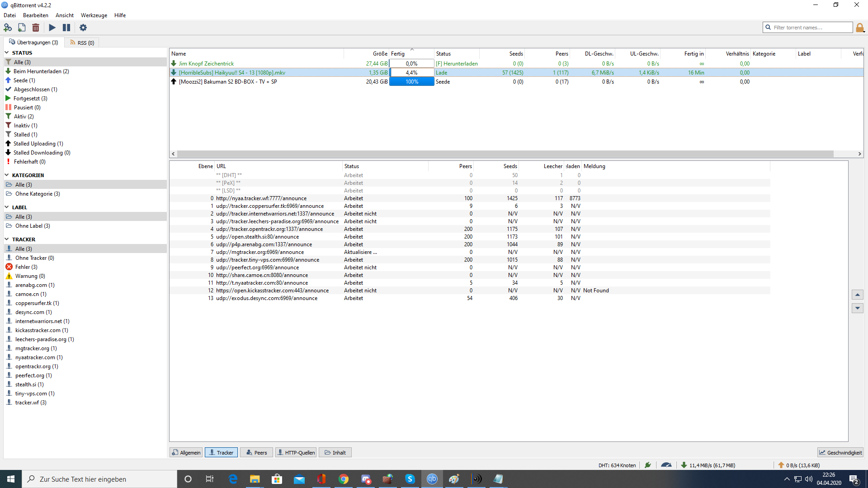Open the Inhalt details tab
This screenshot has width=868, height=488.
point(335,452)
